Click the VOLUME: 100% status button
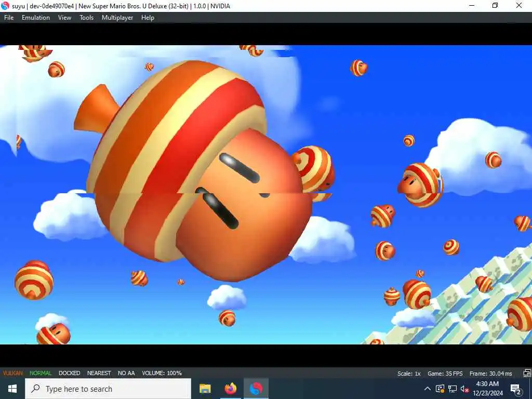 click(x=162, y=373)
